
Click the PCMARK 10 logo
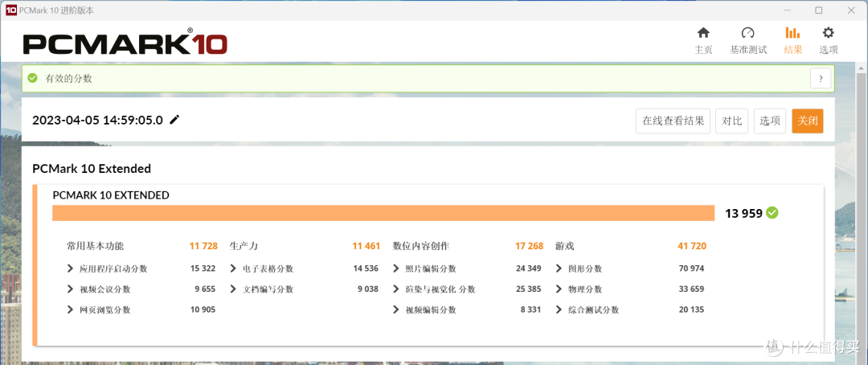coord(125,43)
